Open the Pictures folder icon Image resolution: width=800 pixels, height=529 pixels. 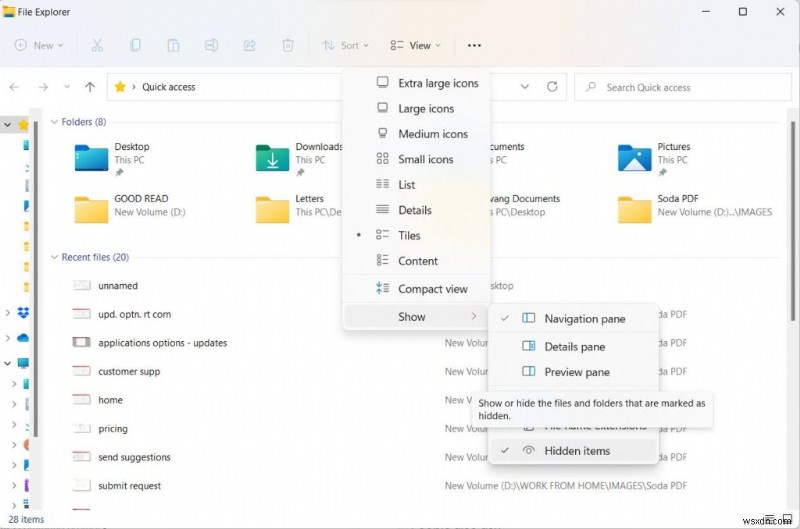pyautogui.click(x=634, y=158)
